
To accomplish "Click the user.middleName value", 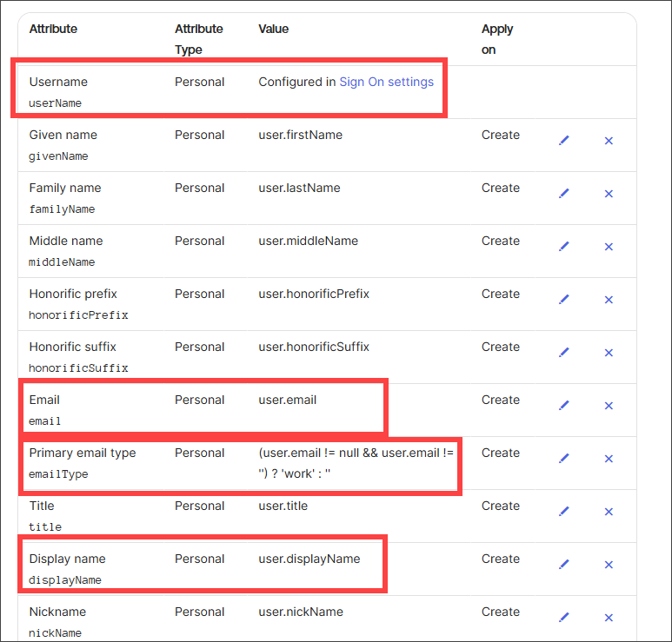I will pos(308,241).
